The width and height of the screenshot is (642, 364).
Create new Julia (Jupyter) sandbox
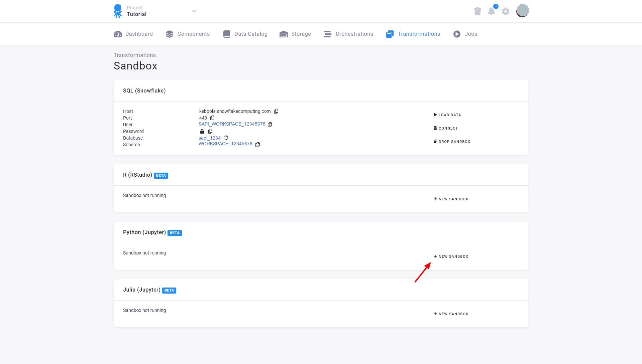pos(451,314)
